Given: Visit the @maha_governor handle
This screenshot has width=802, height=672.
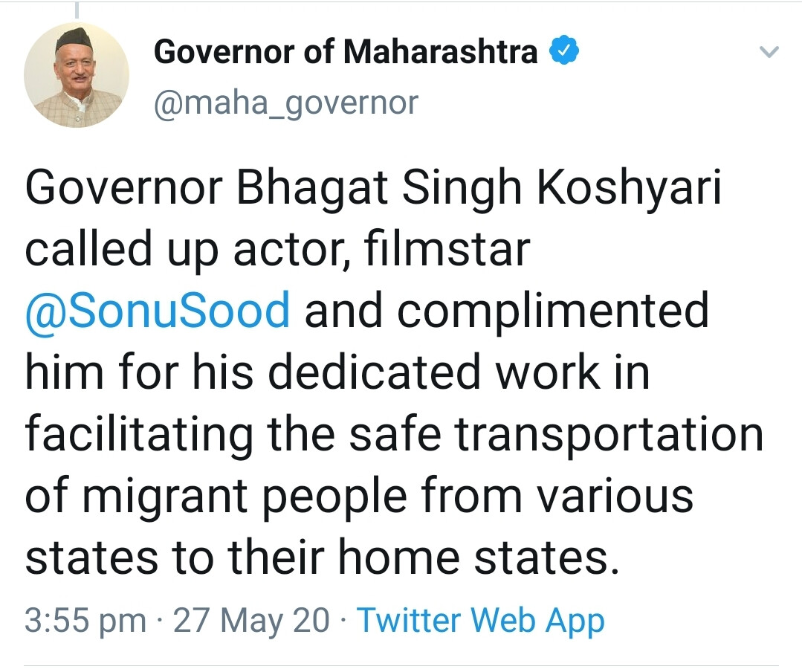Looking at the screenshot, I should [x=286, y=103].
